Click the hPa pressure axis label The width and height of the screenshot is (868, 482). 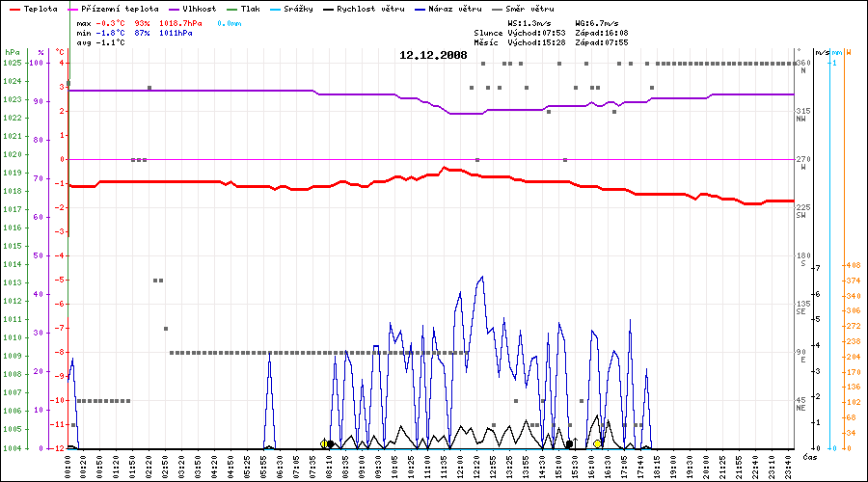point(12,52)
